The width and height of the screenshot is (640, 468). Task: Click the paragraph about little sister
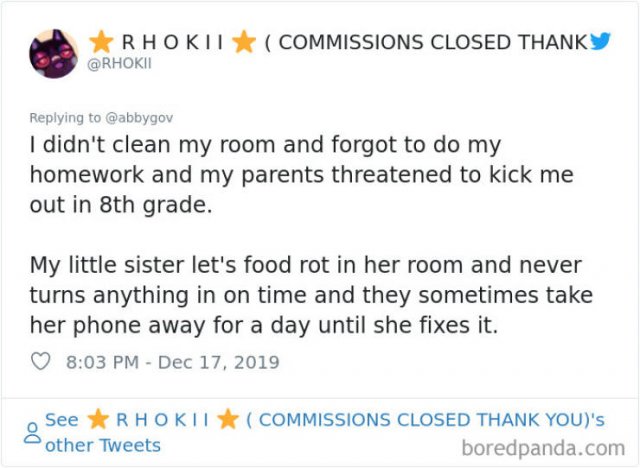[311, 295]
